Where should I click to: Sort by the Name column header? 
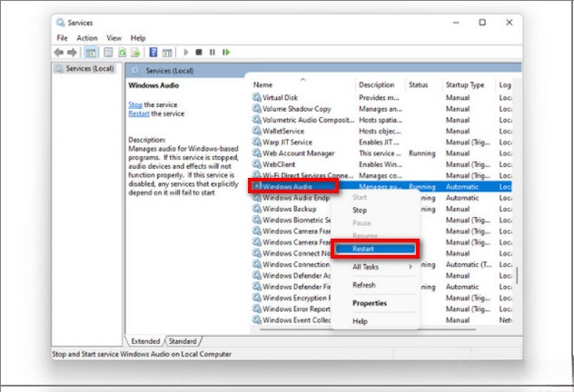pos(302,84)
